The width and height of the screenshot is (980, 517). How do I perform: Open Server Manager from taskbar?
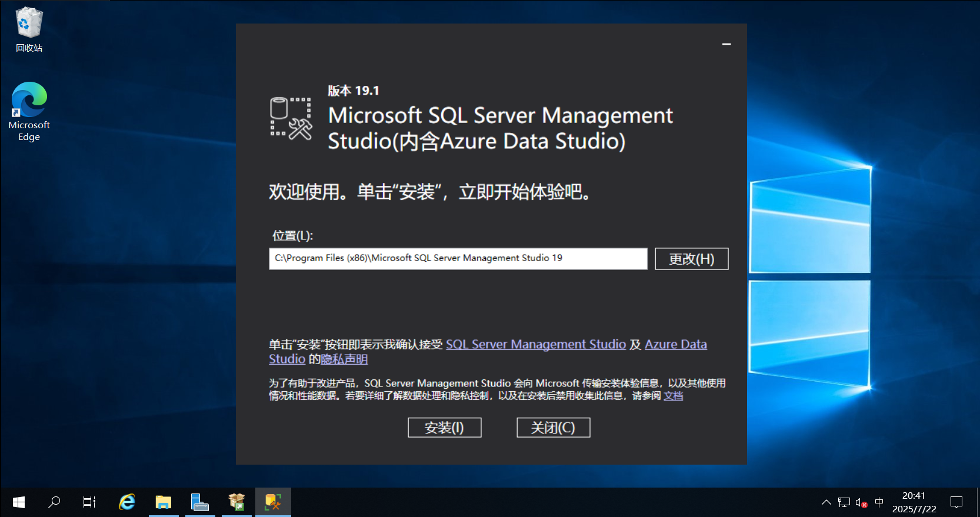click(200, 502)
